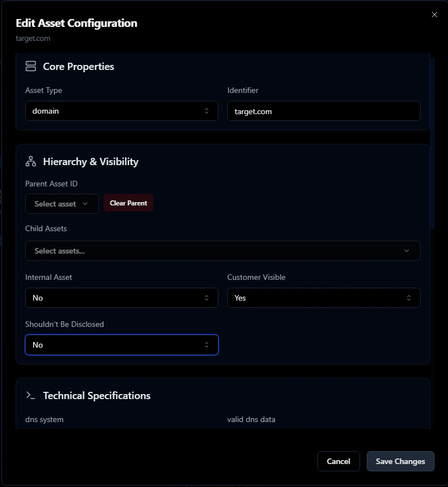The image size is (448, 487).
Task: Click the Core Properties stacked-rows icon
Action: 31,66
